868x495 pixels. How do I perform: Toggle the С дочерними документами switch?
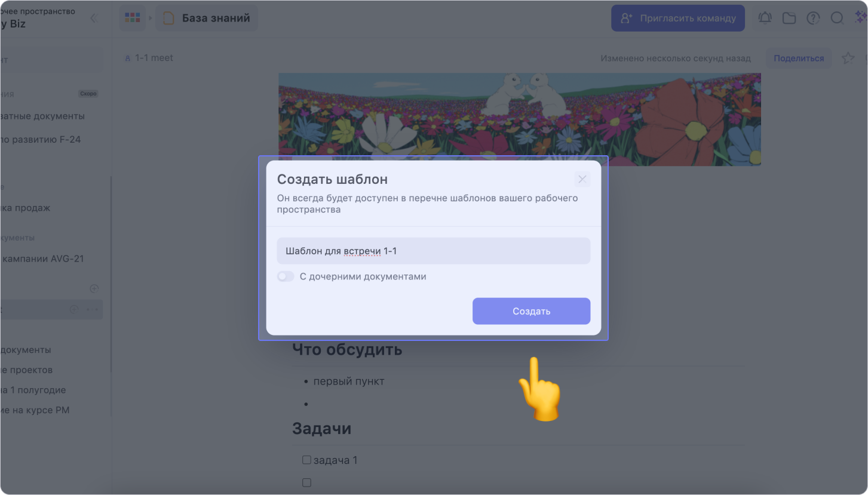[286, 276]
